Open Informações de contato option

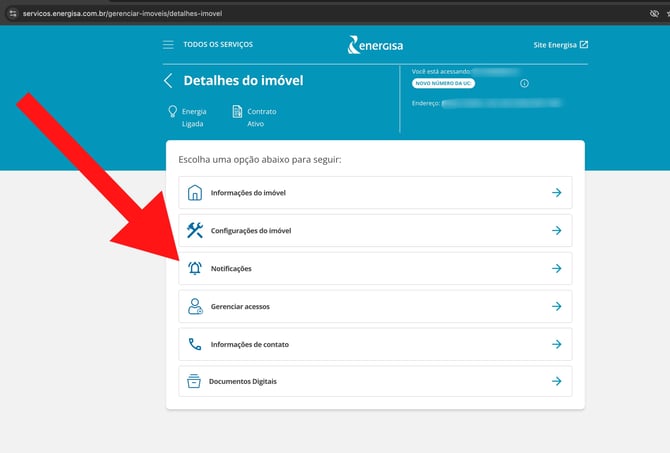point(375,344)
